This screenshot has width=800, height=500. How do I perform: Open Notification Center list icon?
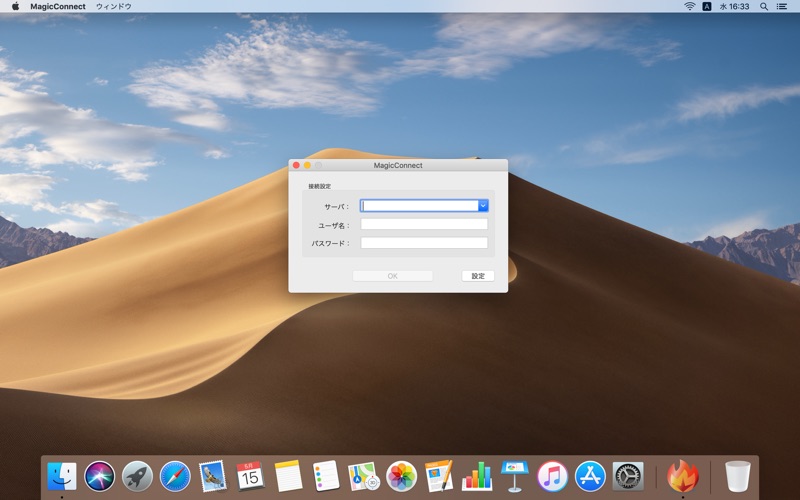point(782,6)
